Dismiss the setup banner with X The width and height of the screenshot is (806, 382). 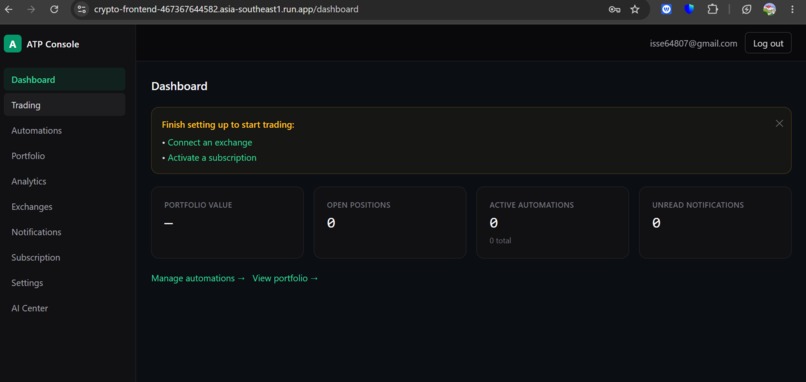(779, 123)
